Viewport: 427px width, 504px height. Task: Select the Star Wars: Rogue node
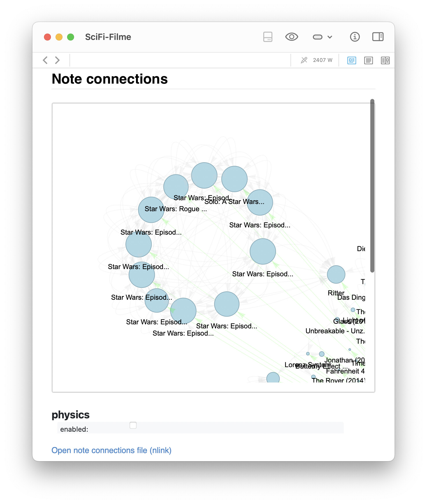click(151, 210)
